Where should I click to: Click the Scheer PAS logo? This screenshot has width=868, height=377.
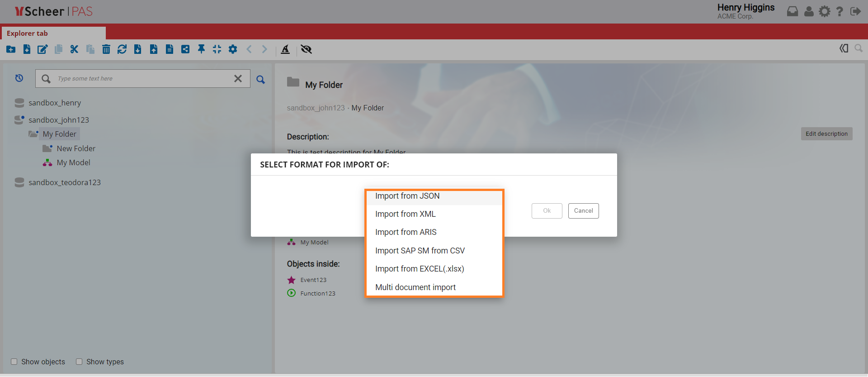click(x=53, y=11)
